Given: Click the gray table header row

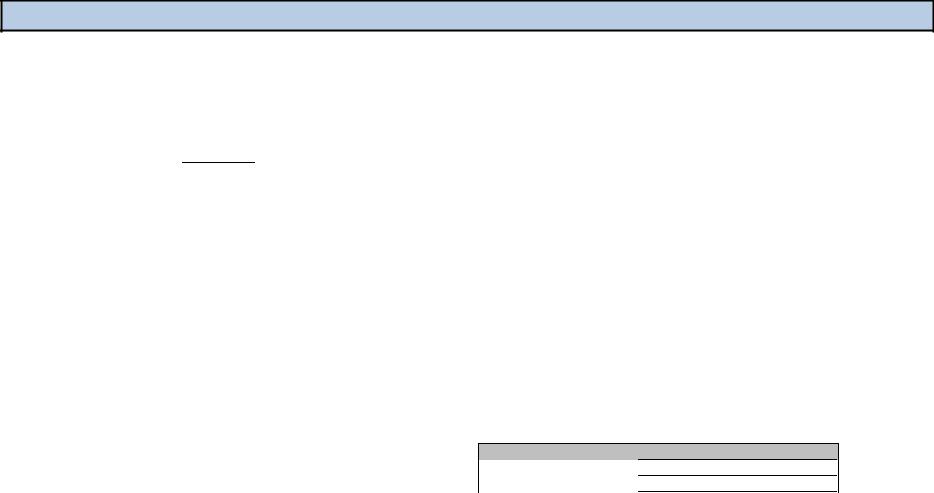Looking at the screenshot, I should click(x=658, y=451).
